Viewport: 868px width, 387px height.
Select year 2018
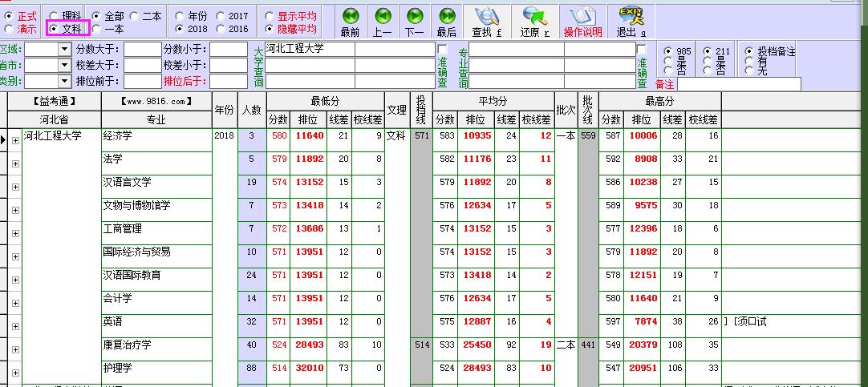[180, 29]
